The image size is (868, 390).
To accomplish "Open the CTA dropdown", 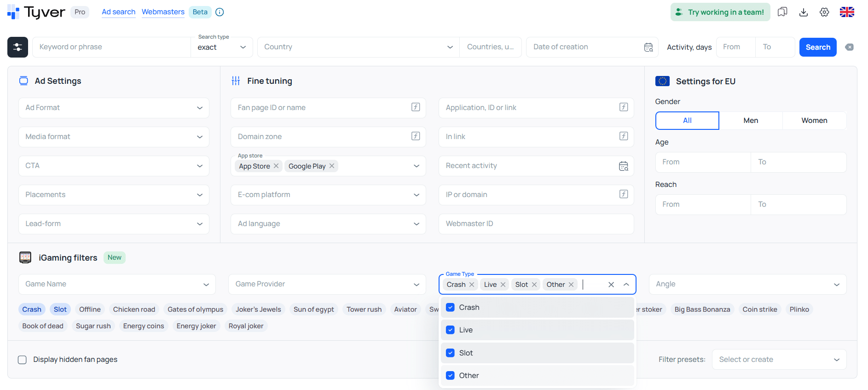I will pos(114,166).
